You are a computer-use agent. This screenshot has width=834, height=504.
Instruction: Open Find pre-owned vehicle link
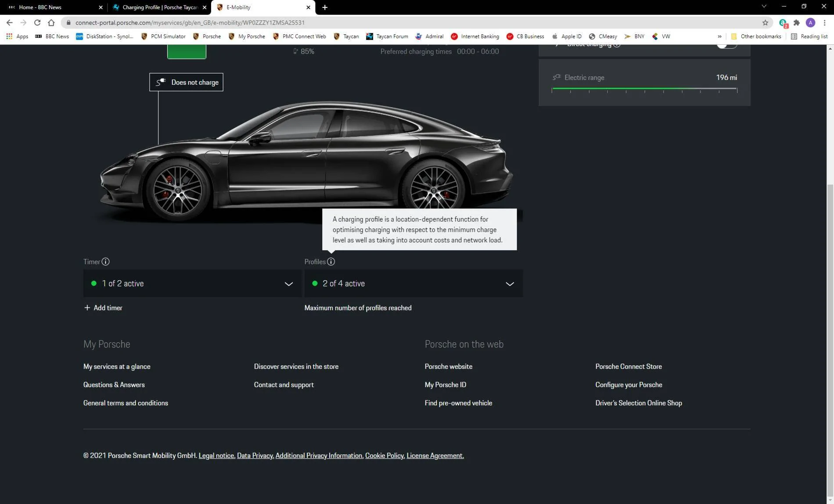pyautogui.click(x=458, y=403)
